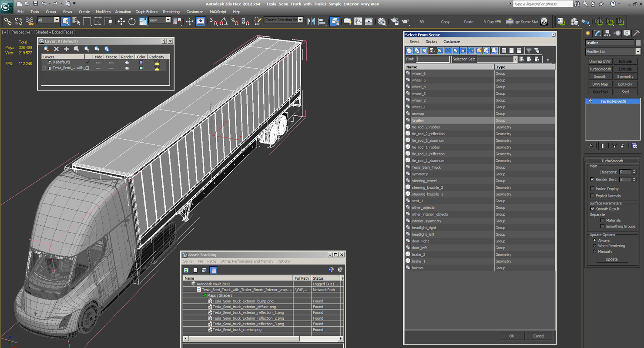Open the Create command panel tab
The width and height of the screenshot is (644, 348).
tap(588, 33)
